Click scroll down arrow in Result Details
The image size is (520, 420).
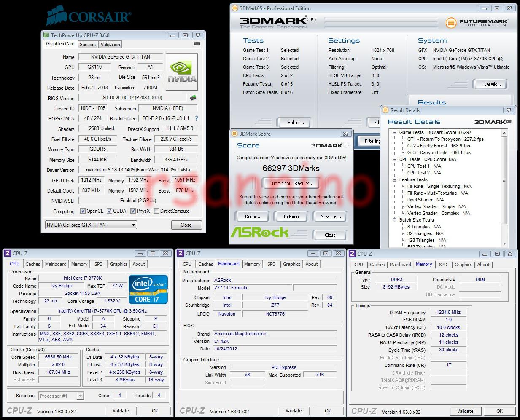click(504, 243)
